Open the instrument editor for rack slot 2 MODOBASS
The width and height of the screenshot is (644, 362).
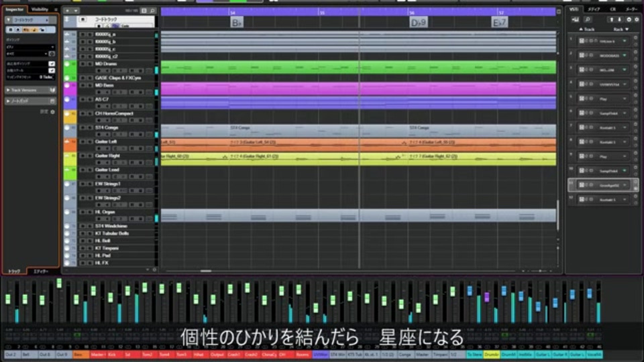tap(582, 56)
